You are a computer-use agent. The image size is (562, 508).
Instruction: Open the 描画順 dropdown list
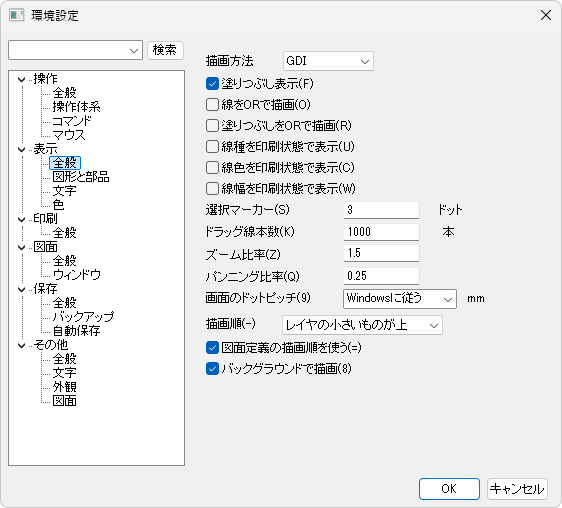[362, 326]
